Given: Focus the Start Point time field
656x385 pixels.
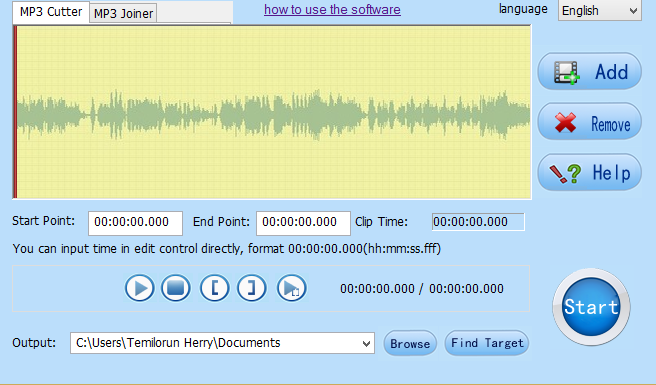Looking at the screenshot, I should (x=135, y=222).
